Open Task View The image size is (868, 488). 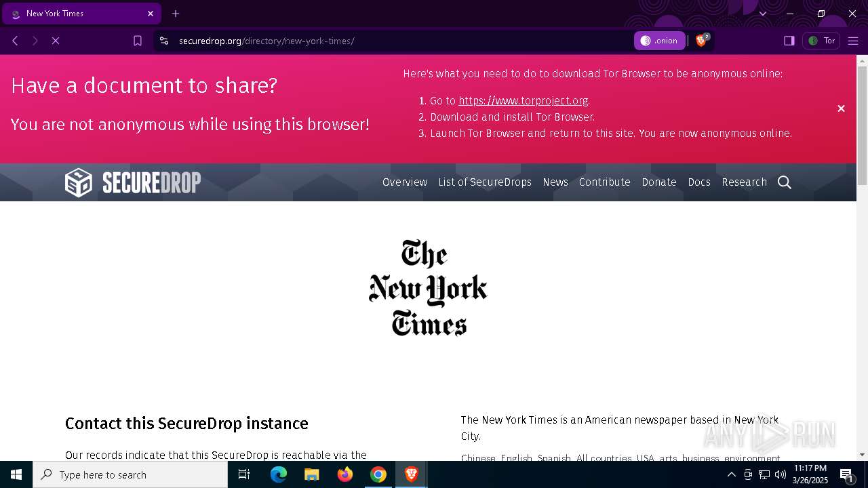[x=244, y=474]
